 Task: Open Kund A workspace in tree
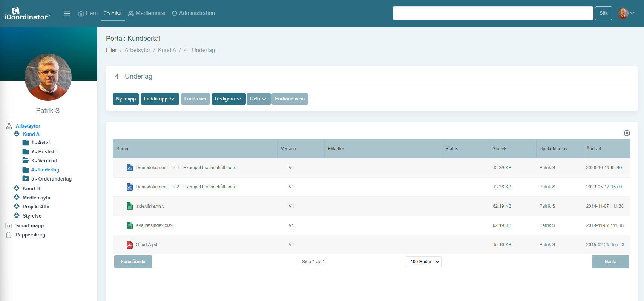(x=31, y=134)
